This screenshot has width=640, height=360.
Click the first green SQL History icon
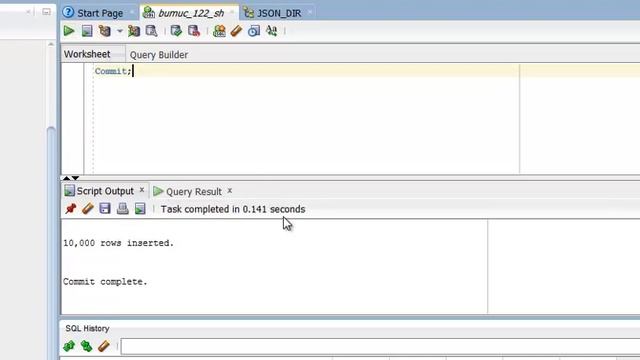(69, 346)
